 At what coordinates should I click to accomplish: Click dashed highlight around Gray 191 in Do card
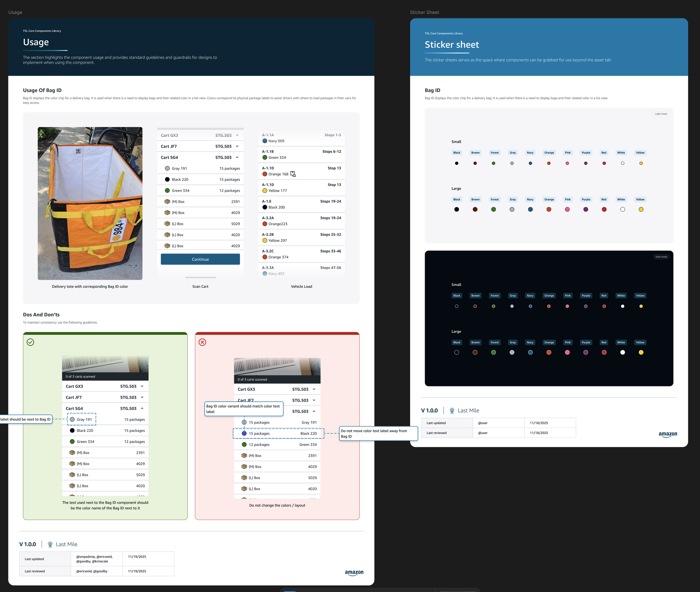[81, 419]
